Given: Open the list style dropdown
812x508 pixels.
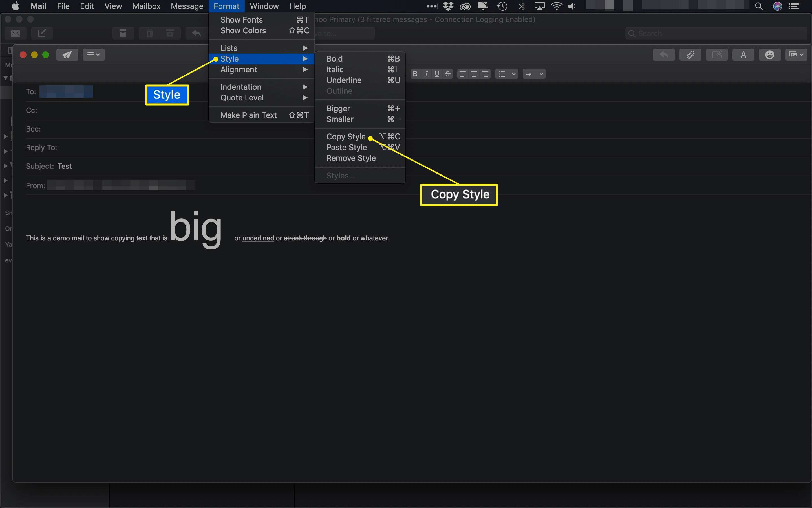Looking at the screenshot, I should click(x=507, y=74).
